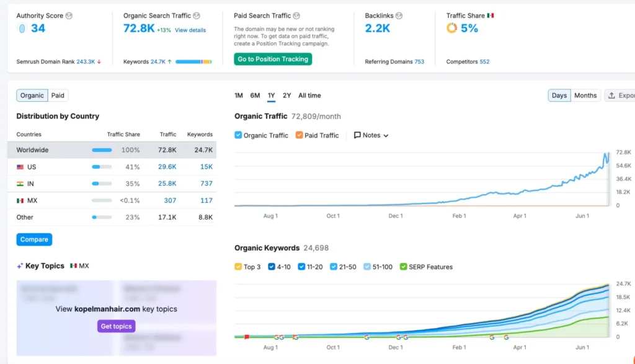Click the Traffic Share donut chart icon
The width and height of the screenshot is (635, 364).
(x=452, y=28)
